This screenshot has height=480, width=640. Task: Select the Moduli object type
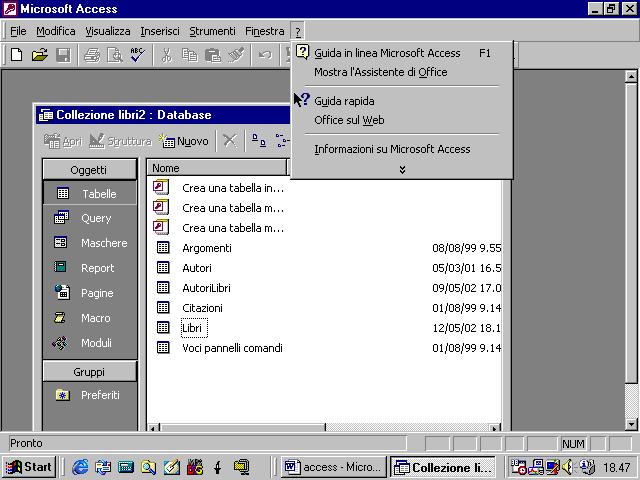pyautogui.click(x=90, y=343)
